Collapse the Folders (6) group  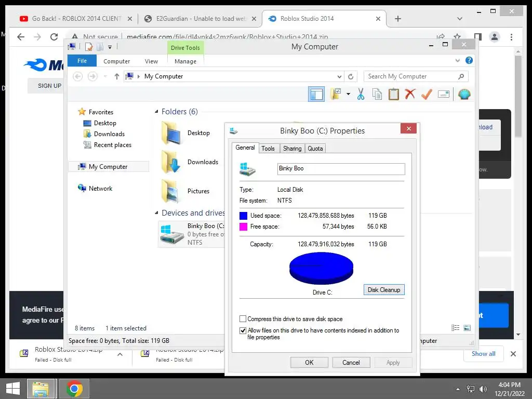pos(156,112)
